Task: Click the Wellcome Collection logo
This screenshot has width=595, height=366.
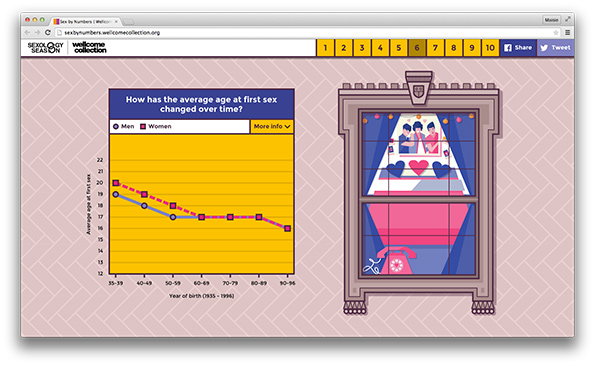Action: pos(89,47)
